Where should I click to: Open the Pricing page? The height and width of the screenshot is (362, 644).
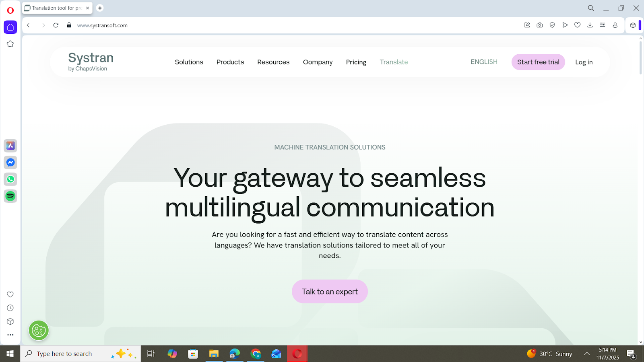(x=356, y=62)
